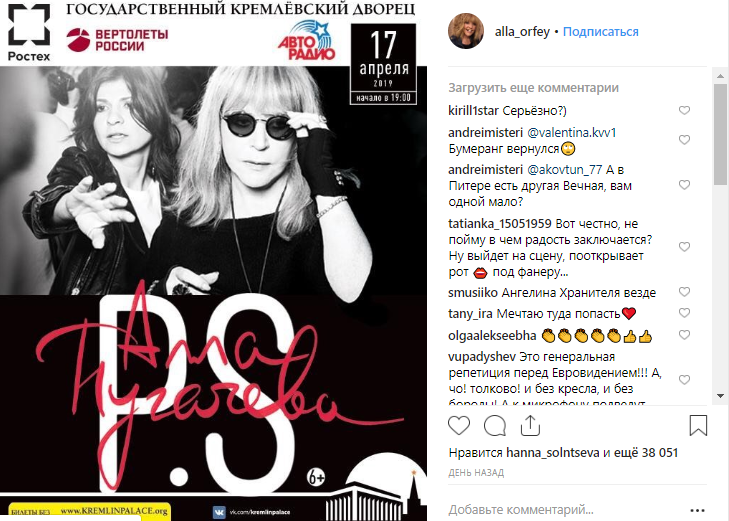Click the comments scrollbar thumb

[x=720, y=135]
